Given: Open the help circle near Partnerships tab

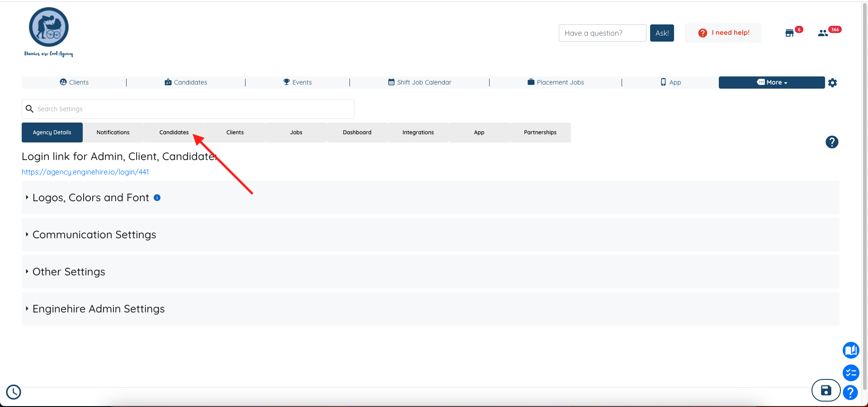Looking at the screenshot, I should [832, 142].
